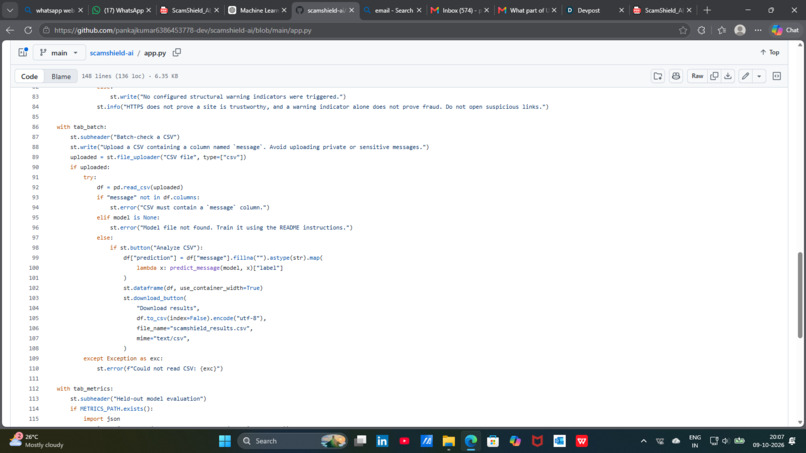Click the taskbar Search box
Screen dimensions: 806x453
click(292, 441)
